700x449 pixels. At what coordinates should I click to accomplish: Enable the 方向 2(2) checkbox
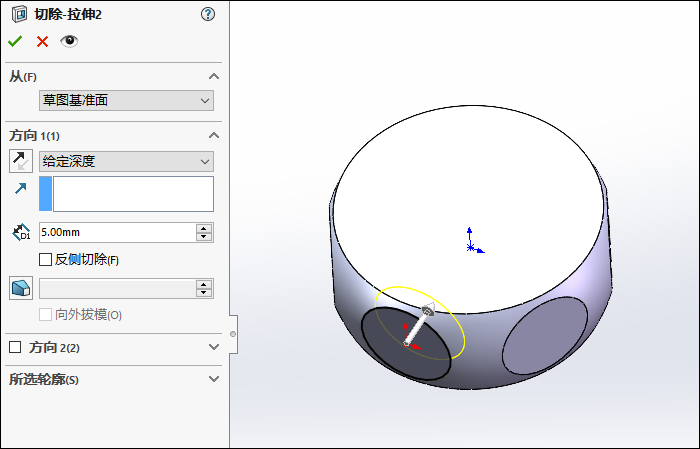pos(15,347)
